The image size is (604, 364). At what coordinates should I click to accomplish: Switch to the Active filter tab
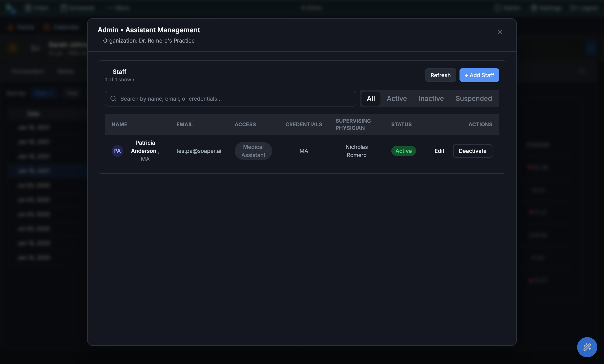pos(396,99)
